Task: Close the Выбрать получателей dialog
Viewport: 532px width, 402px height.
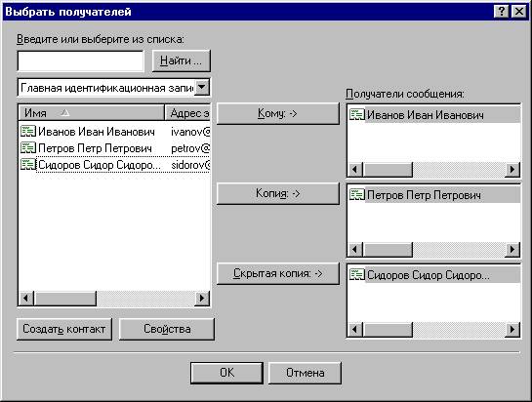Action: coord(518,12)
